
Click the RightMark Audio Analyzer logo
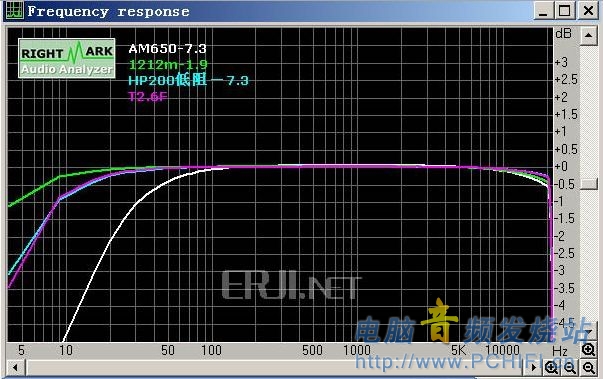[67, 58]
